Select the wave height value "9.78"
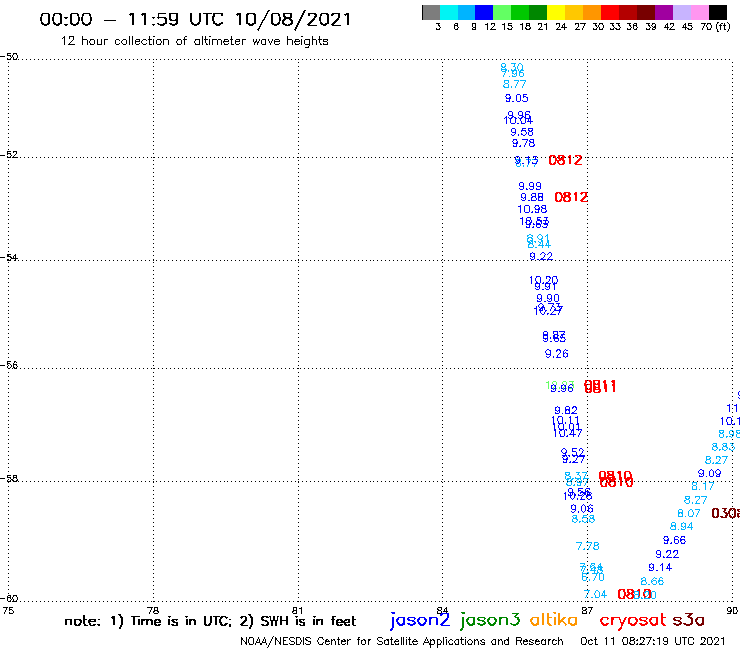 pos(523,143)
